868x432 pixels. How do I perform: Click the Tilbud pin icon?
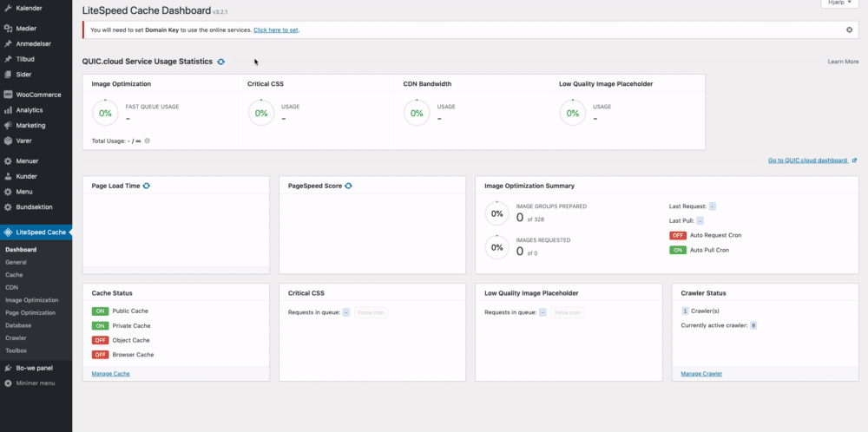point(8,59)
